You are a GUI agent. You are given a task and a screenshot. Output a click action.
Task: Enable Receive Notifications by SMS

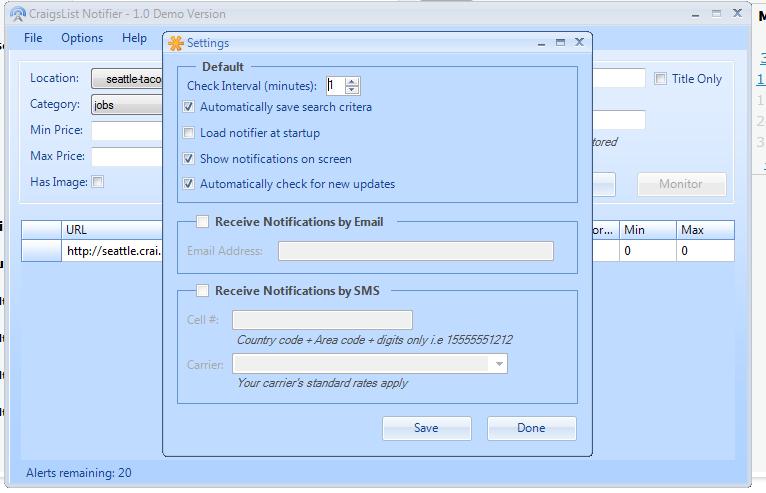(202, 290)
